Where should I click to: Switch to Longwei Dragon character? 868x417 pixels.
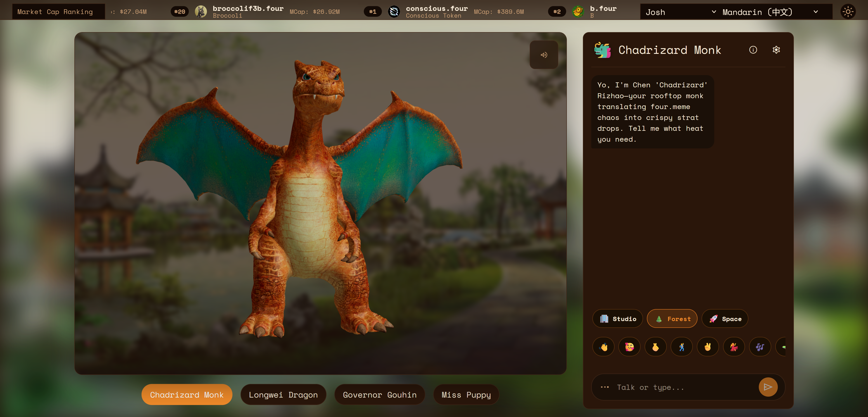(283, 395)
